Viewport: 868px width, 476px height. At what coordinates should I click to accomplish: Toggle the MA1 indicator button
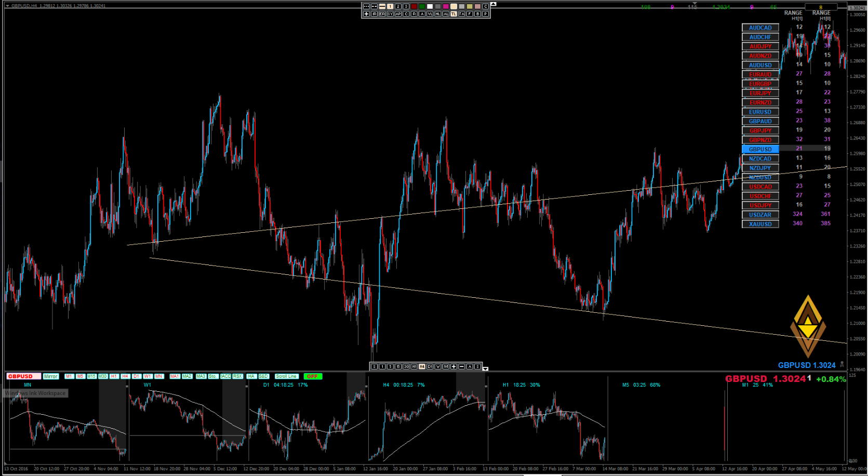point(175,376)
